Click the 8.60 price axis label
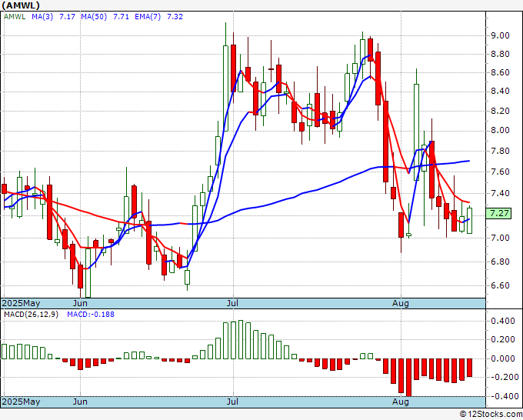This screenshot has height=420, width=523. coord(500,73)
